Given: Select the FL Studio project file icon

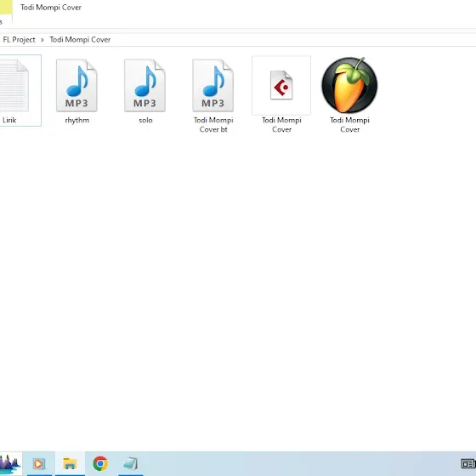Looking at the screenshot, I should click(349, 85).
